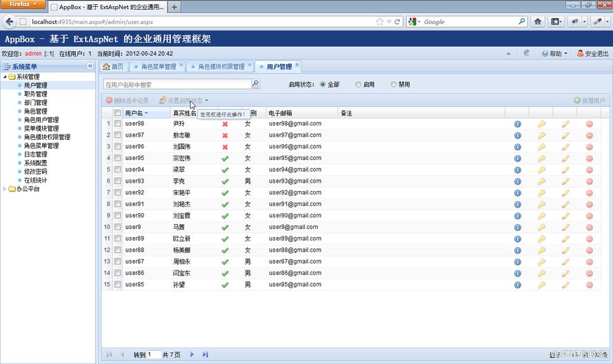Select the 全部 status radio button
The image size is (613, 364).
[x=323, y=85]
